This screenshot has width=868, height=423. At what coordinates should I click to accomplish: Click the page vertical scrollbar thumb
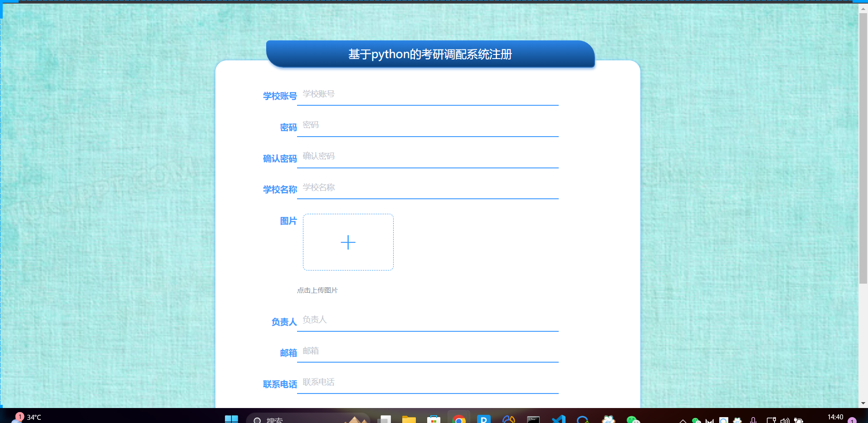(863, 148)
